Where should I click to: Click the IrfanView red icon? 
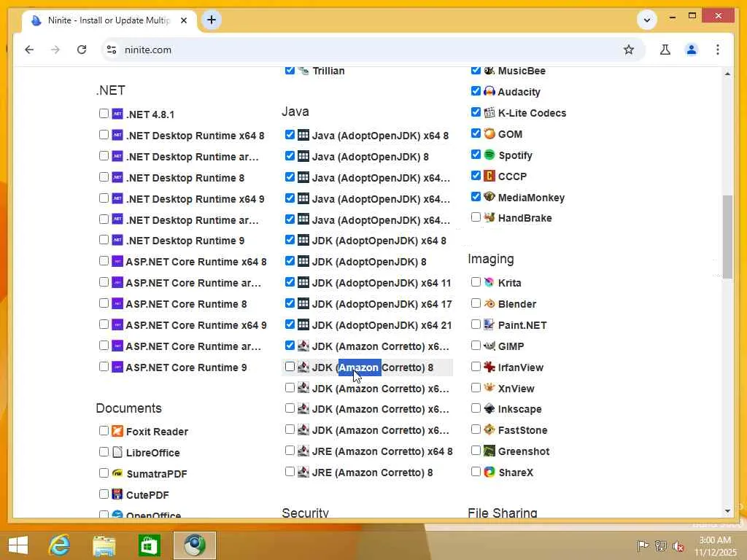489,367
